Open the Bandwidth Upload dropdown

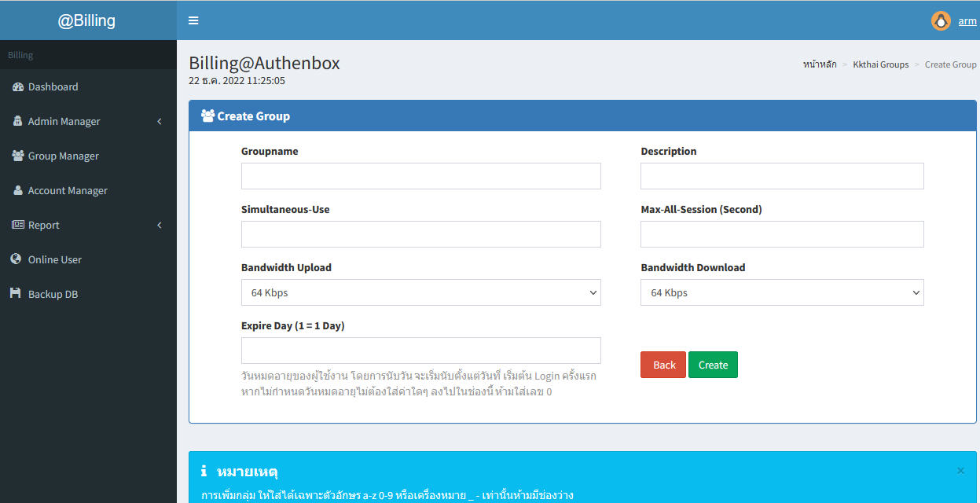click(420, 292)
